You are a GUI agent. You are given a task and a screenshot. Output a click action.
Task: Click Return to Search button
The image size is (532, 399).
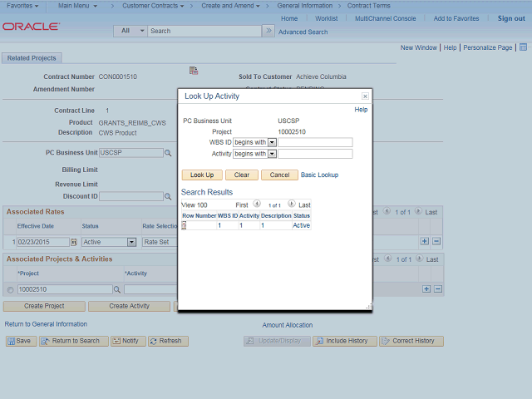pos(74,341)
